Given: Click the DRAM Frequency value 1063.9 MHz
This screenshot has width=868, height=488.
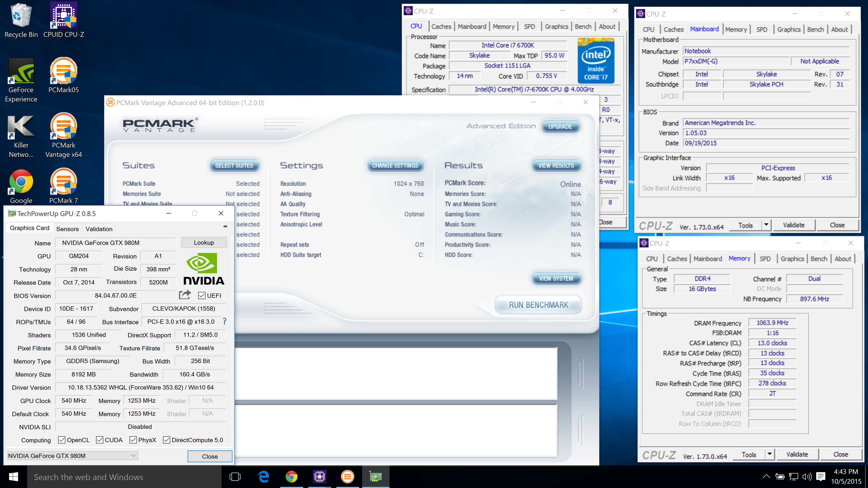Looking at the screenshot, I should [772, 323].
